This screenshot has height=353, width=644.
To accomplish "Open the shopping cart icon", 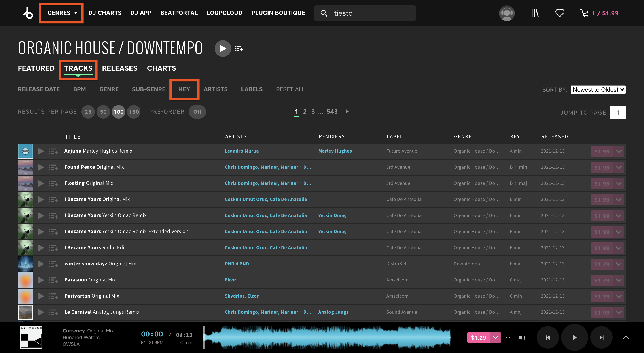I will pyautogui.click(x=584, y=13).
